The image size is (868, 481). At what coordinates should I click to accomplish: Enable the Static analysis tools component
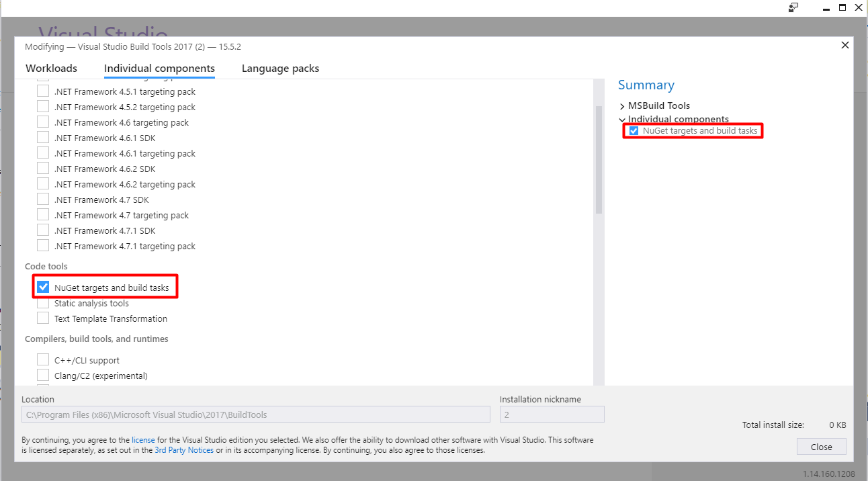point(43,303)
